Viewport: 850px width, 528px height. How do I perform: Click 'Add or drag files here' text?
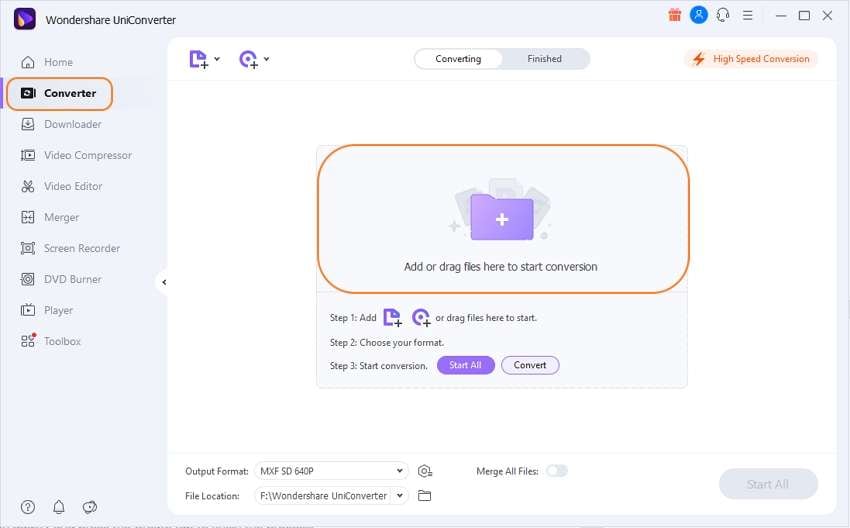tap(500, 267)
